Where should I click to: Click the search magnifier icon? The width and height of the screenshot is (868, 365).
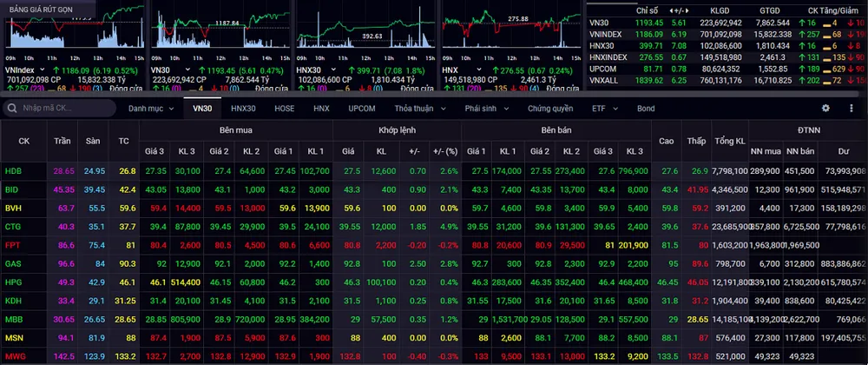(12, 109)
